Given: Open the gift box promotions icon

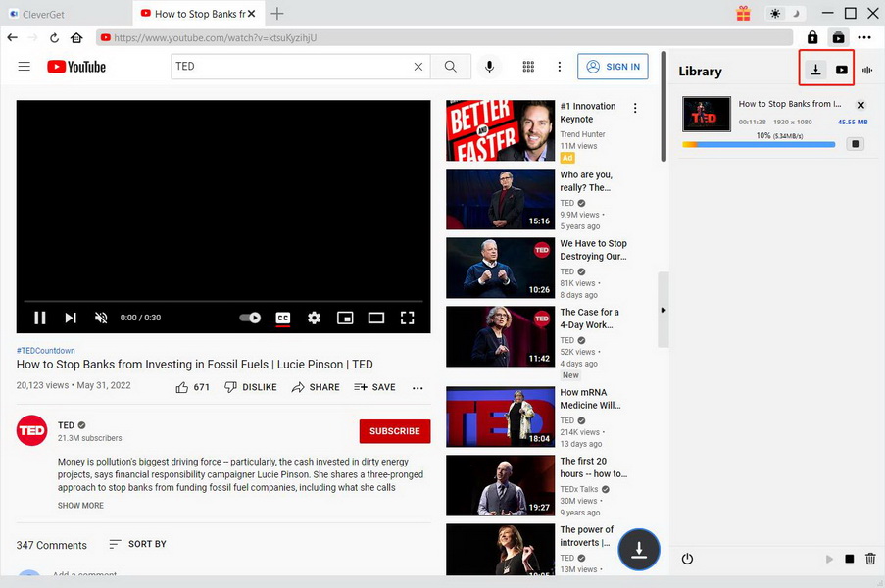Looking at the screenshot, I should (x=743, y=14).
